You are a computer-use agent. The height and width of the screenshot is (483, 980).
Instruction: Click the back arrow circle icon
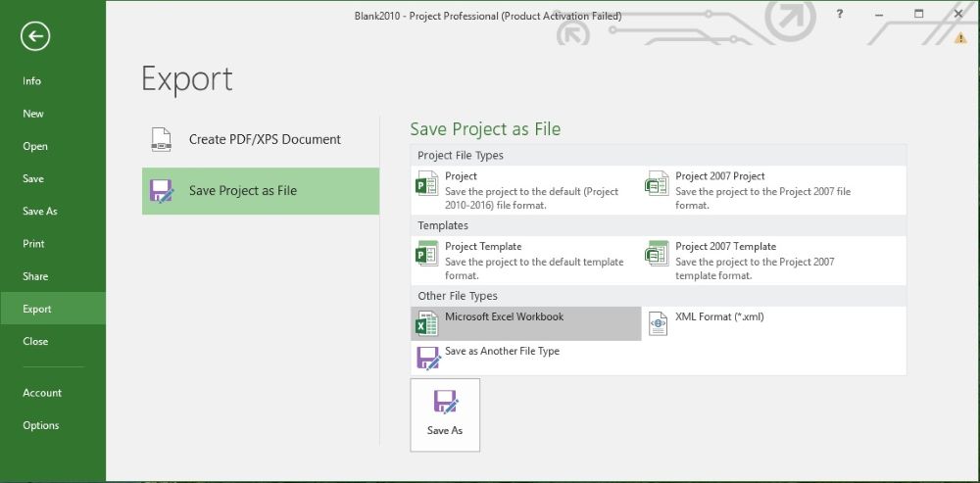(x=35, y=36)
